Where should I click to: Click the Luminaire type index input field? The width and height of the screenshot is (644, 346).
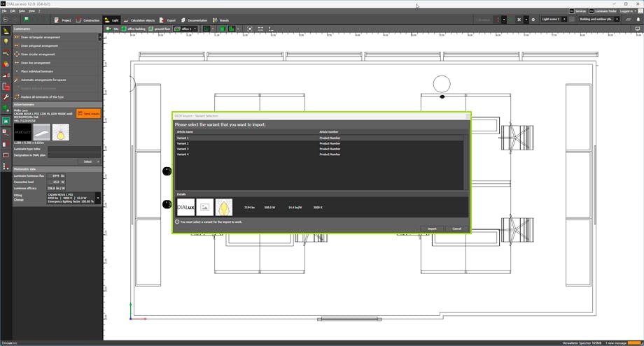pyautogui.click(x=74, y=149)
